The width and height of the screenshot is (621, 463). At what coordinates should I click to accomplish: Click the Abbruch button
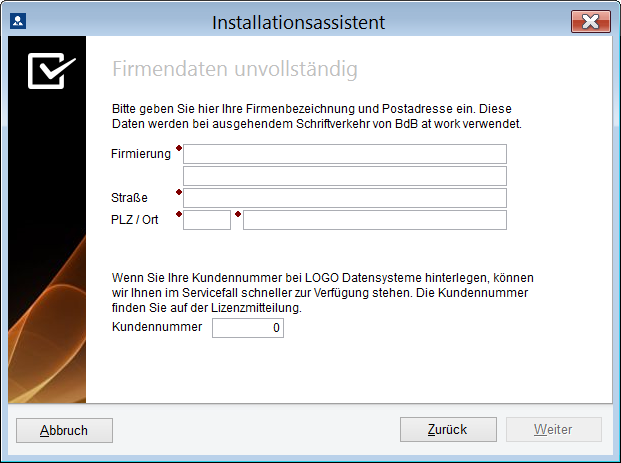(64, 430)
